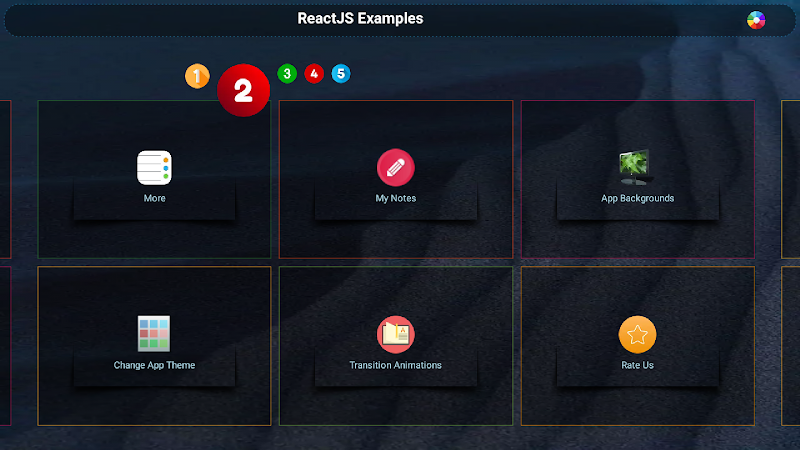Click the ReactJS Examples title
This screenshot has height=450, width=800.
click(x=360, y=18)
